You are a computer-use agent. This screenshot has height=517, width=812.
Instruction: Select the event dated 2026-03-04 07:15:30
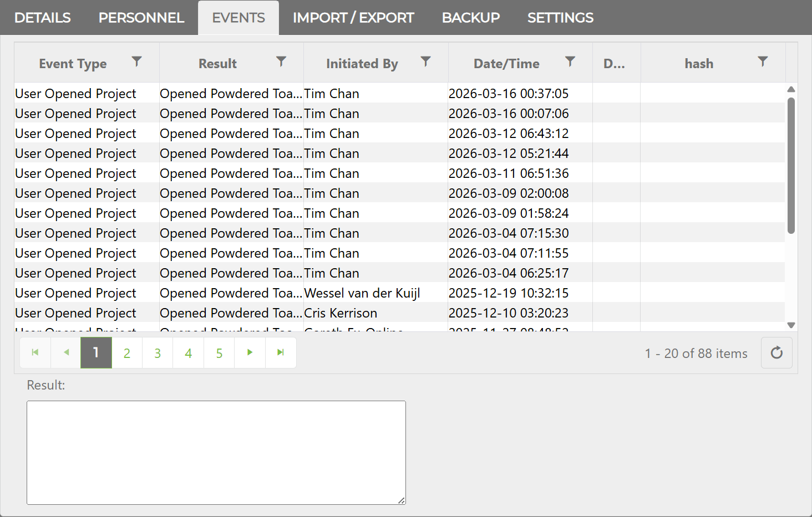(399, 233)
